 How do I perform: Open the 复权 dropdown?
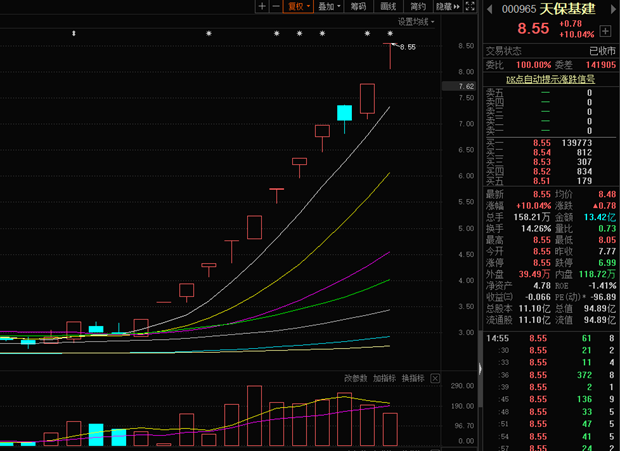(x=299, y=6)
